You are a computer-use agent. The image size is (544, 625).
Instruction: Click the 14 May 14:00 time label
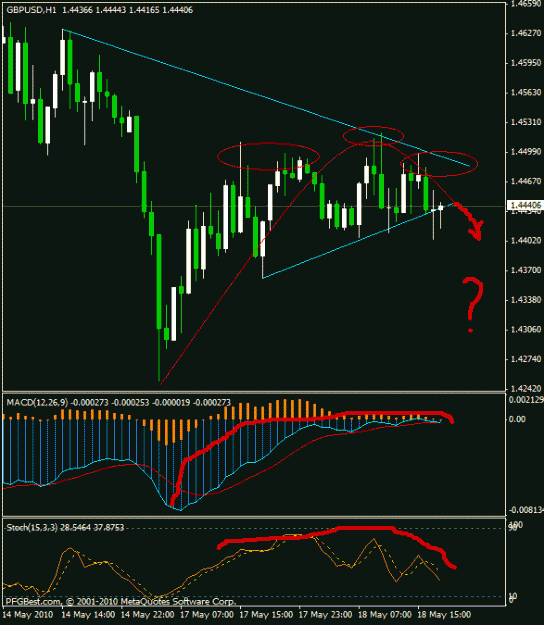click(88, 614)
